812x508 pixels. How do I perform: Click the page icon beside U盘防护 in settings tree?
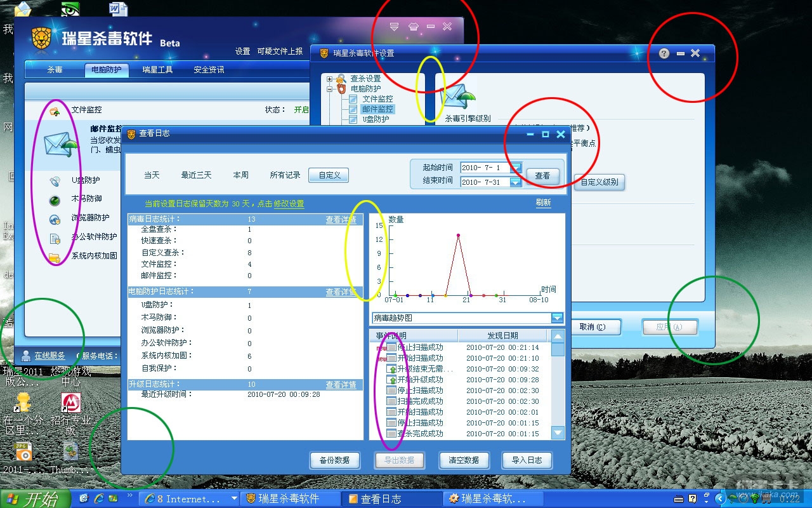tap(353, 119)
